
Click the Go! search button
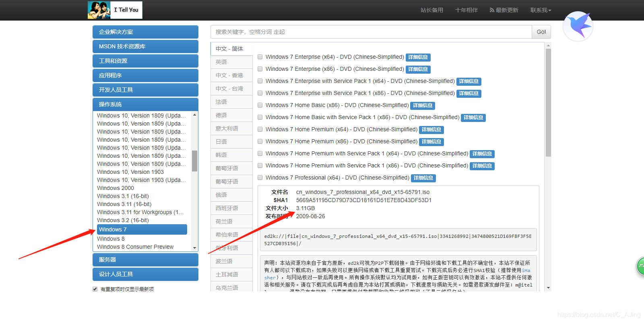(x=541, y=32)
